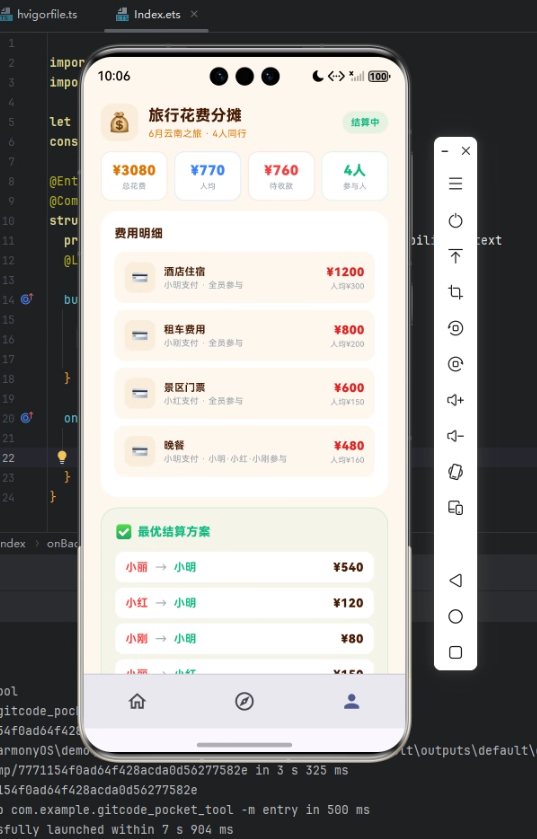
Task: Switch to the hvigorfile.ts editor tab
Action: coord(40,14)
